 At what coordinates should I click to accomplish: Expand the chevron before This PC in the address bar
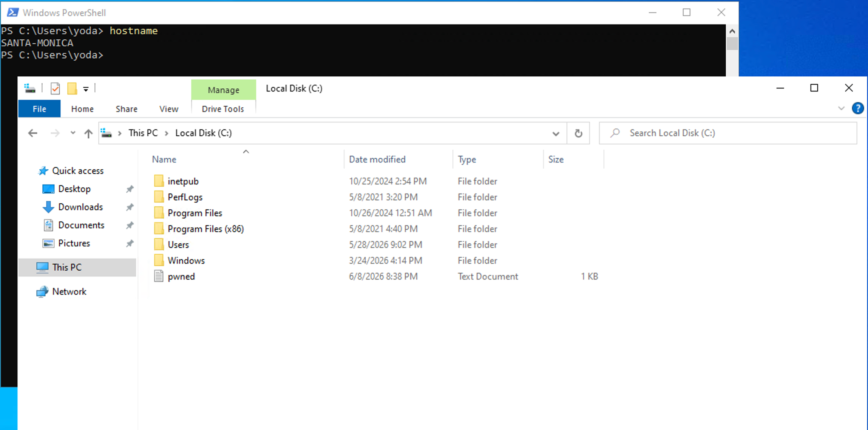coord(120,133)
